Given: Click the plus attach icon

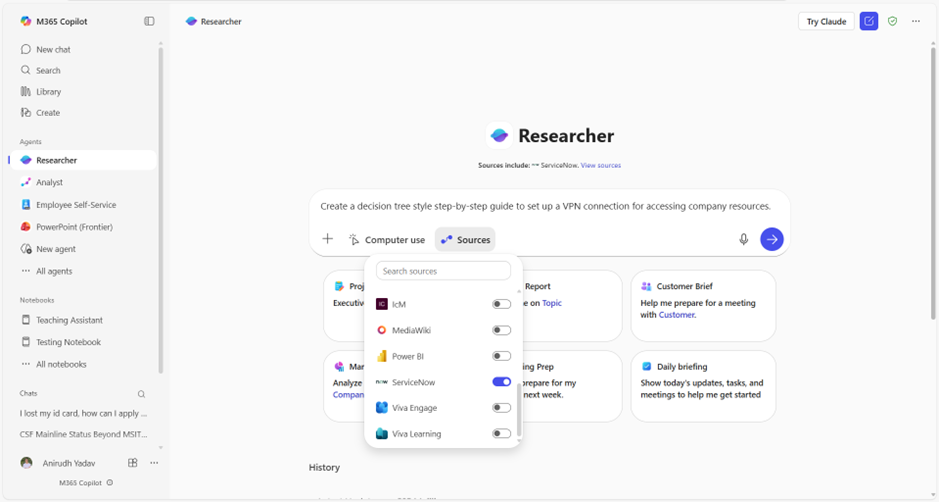Looking at the screenshot, I should pos(328,239).
